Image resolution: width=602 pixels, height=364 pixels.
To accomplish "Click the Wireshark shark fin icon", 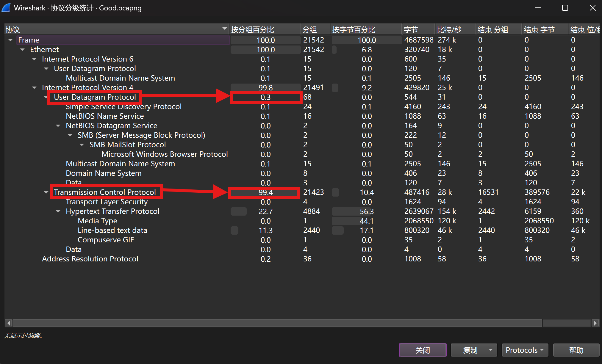I will 6,8.
